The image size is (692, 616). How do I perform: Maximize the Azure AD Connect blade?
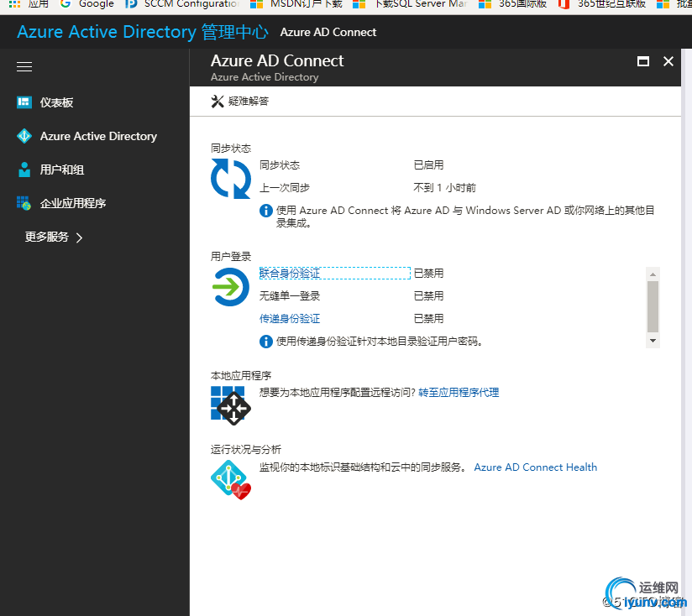pyautogui.click(x=643, y=61)
